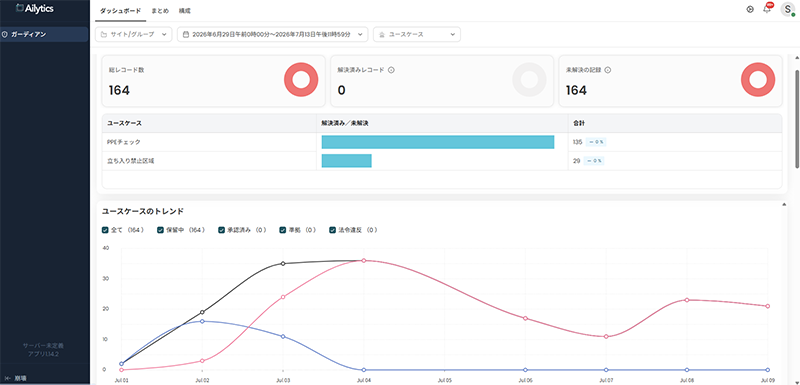Open the date range picker dropdown
Viewport: 800px width, 385px height.
pyautogui.click(x=272, y=34)
